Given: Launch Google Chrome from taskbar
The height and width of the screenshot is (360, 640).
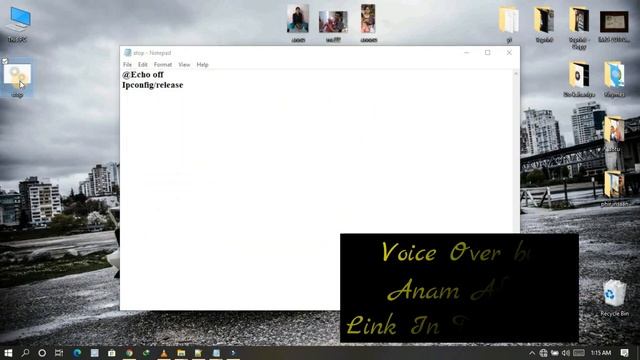Looking at the screenshot, I should tap(129, 353).
